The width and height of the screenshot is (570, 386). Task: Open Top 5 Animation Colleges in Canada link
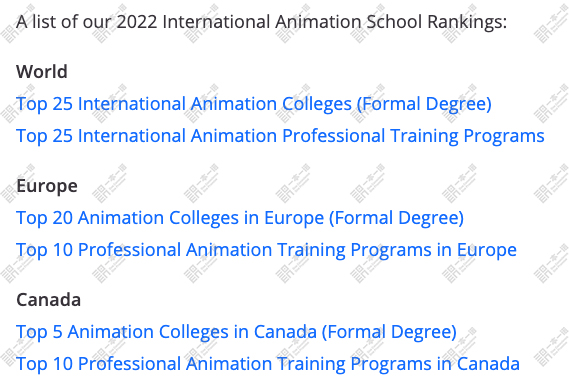click(x=236, y=332)
